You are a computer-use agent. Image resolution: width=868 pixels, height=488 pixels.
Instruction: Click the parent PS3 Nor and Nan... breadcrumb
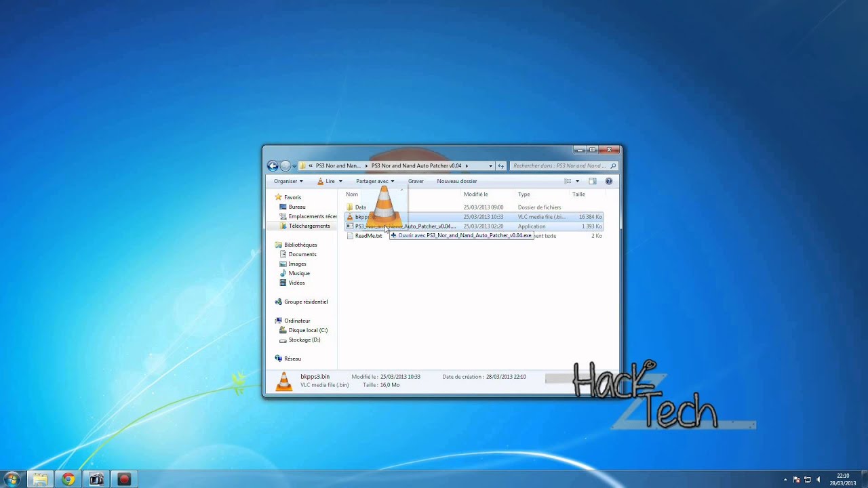(338, 165)
